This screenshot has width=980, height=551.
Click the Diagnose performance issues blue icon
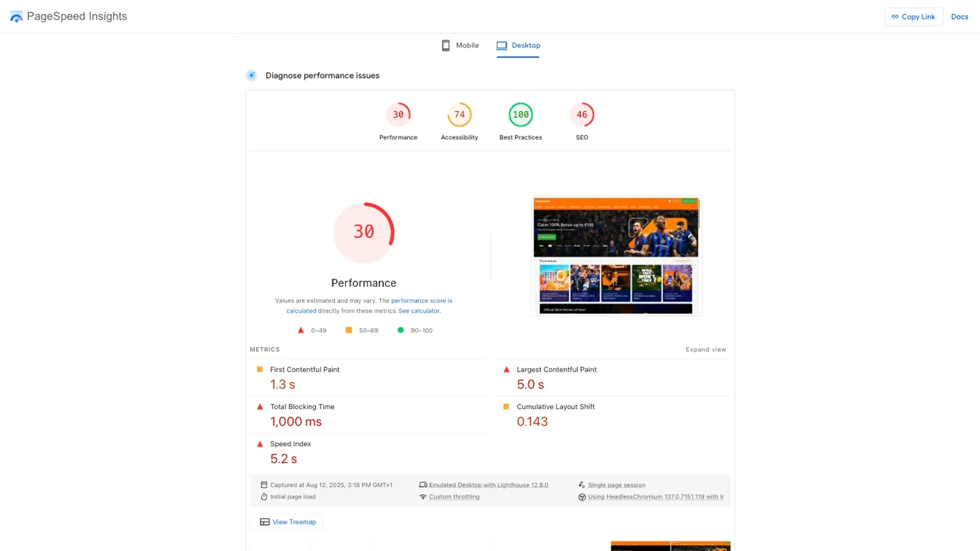click(251, 76)
